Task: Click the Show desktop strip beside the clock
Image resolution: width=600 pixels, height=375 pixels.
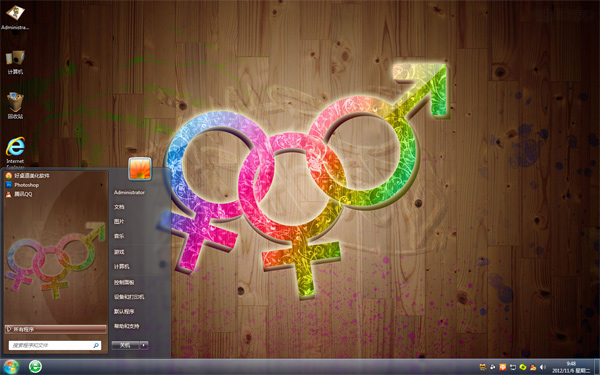Action: (597, 367)
